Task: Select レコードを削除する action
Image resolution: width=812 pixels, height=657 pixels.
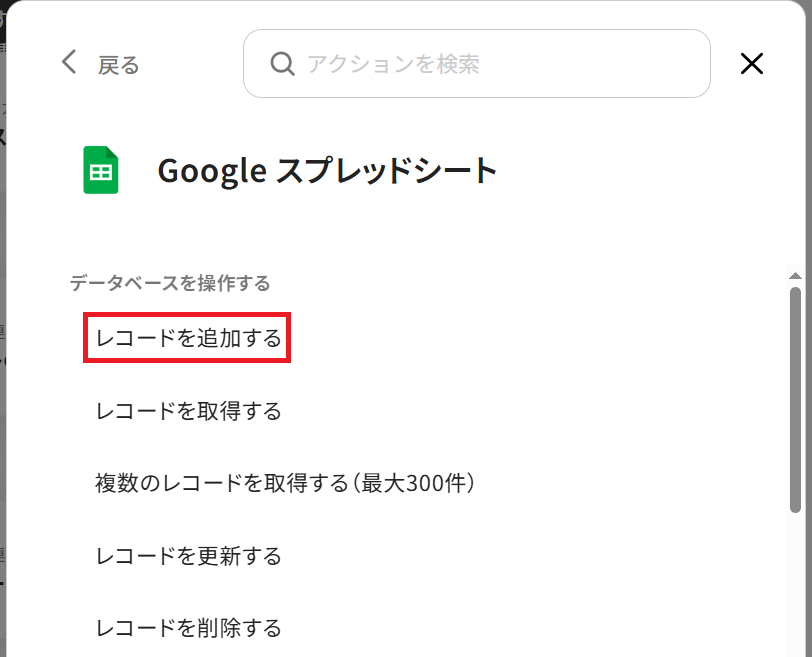Action: (x=188, y=628)
